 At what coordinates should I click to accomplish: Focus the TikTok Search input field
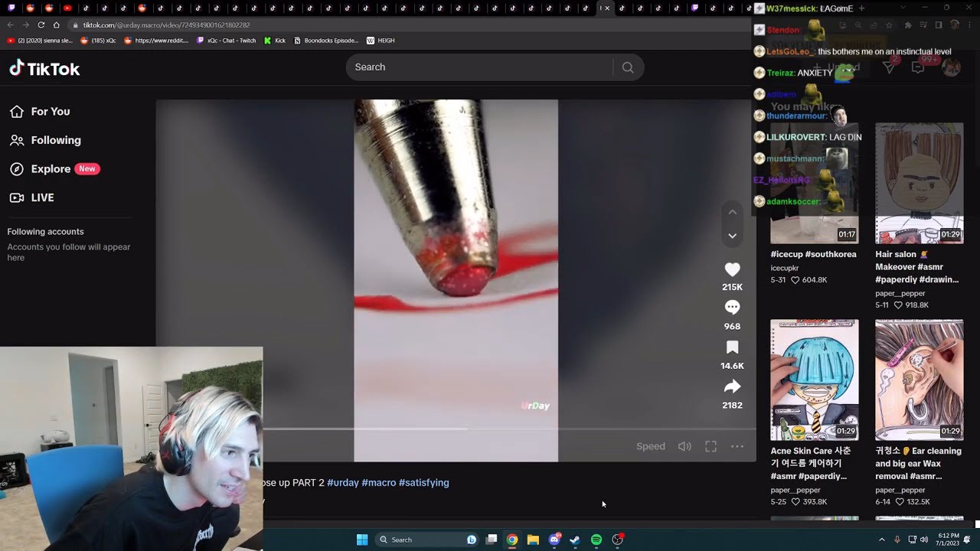pos(479,67)
